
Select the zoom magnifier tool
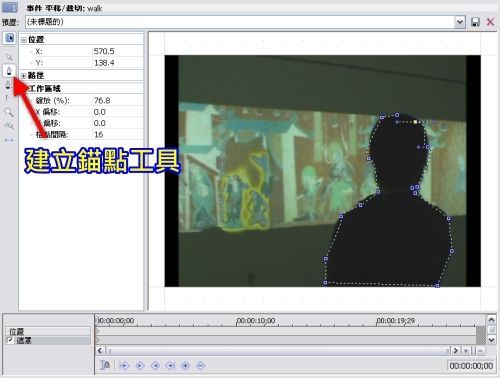click(x=9, y=112)
